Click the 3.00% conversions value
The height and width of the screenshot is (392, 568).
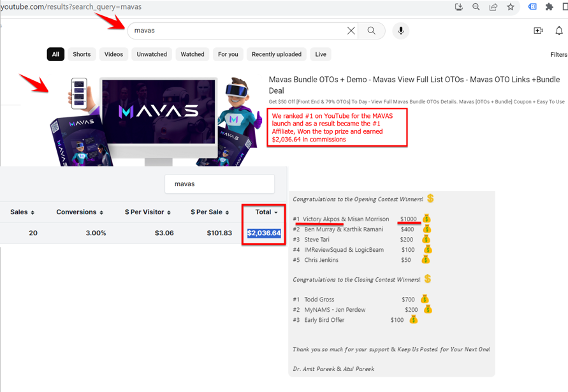point(96,233)
